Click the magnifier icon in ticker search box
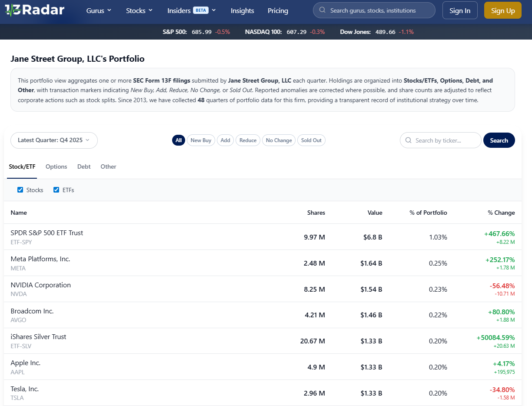Image resolution: width=532 pixels, height=406 pixels. point(408,140)
